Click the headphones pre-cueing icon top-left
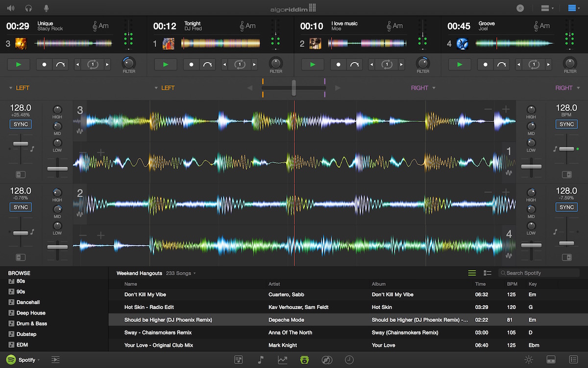The image size is (588, 368). point(29,8)
